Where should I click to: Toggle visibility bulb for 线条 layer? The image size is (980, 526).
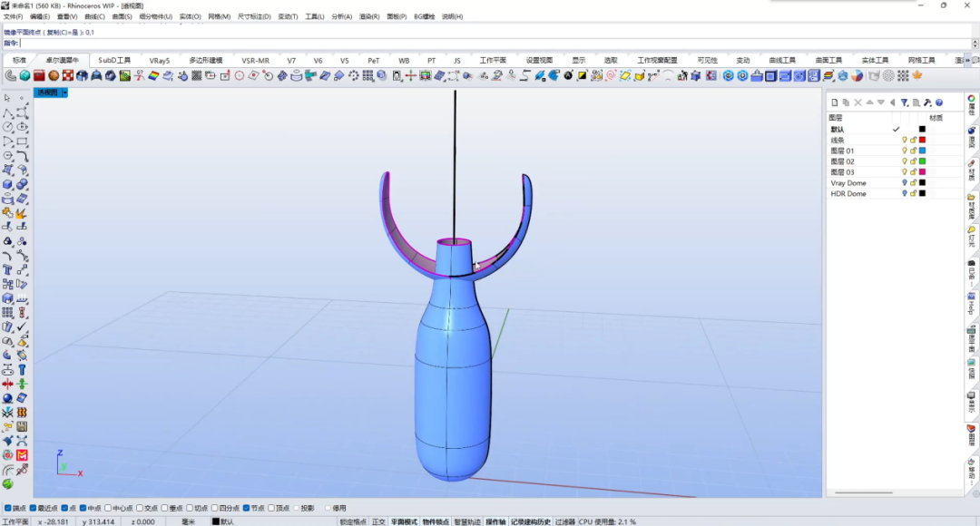click(904, 140)
